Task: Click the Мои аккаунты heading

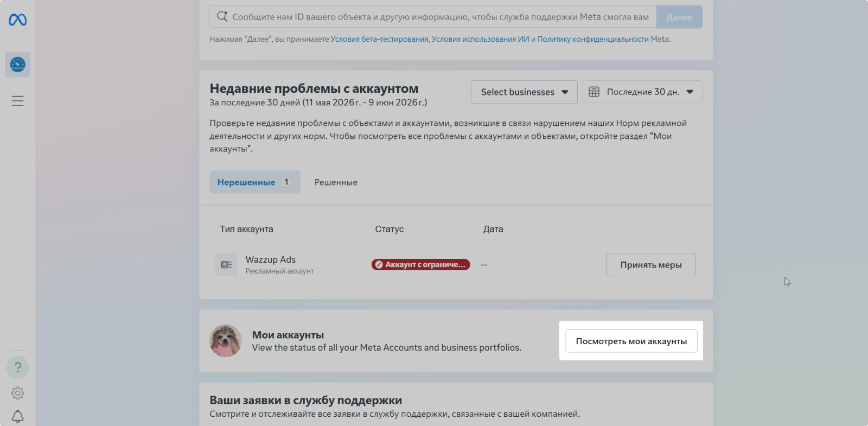Action: click(288, 335)
